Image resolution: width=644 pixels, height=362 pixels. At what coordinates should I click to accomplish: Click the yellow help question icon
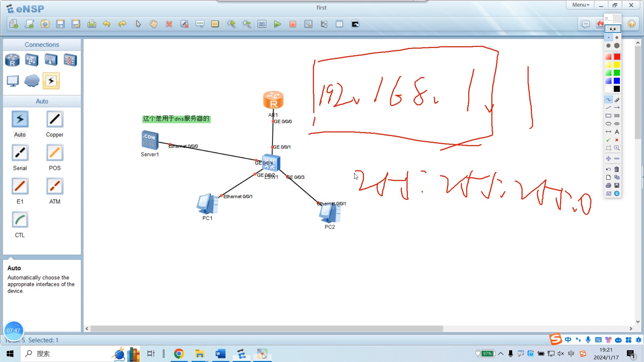(x=632, y=24)
